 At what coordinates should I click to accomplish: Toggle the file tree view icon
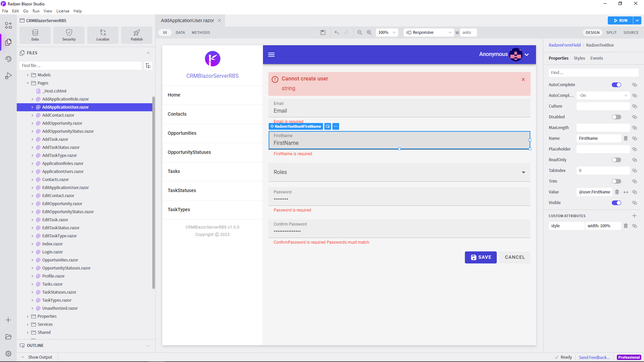click(x=148, y=66)
